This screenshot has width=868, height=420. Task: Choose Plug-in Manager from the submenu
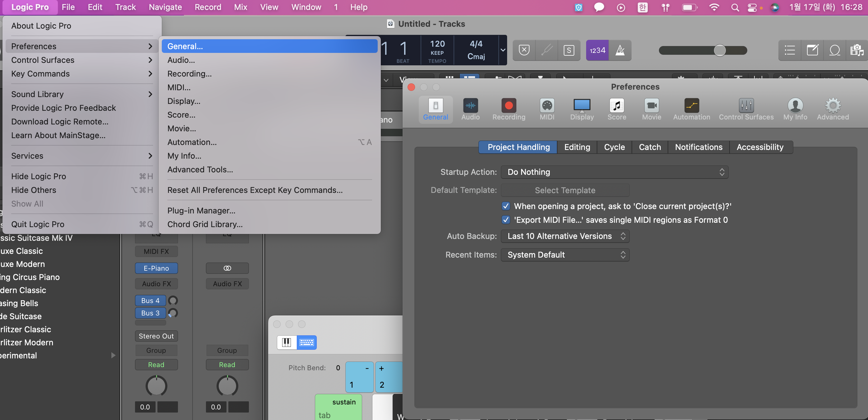point(201,210)
